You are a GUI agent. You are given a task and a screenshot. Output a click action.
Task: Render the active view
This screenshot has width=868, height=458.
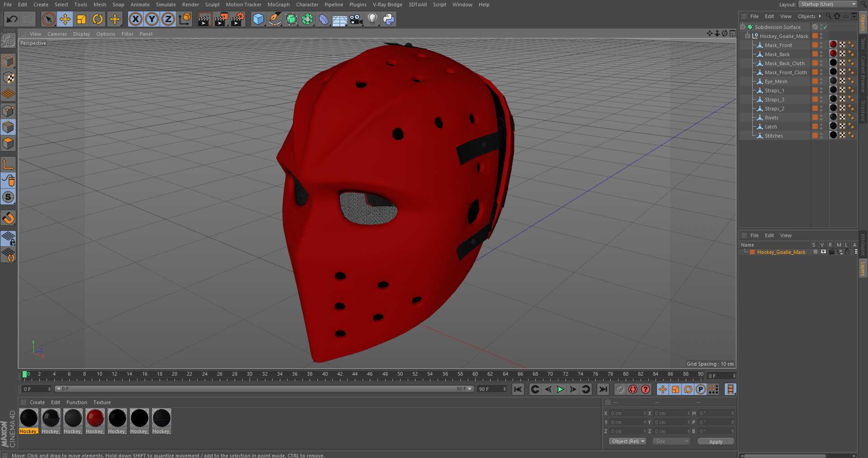pos(204,19)
